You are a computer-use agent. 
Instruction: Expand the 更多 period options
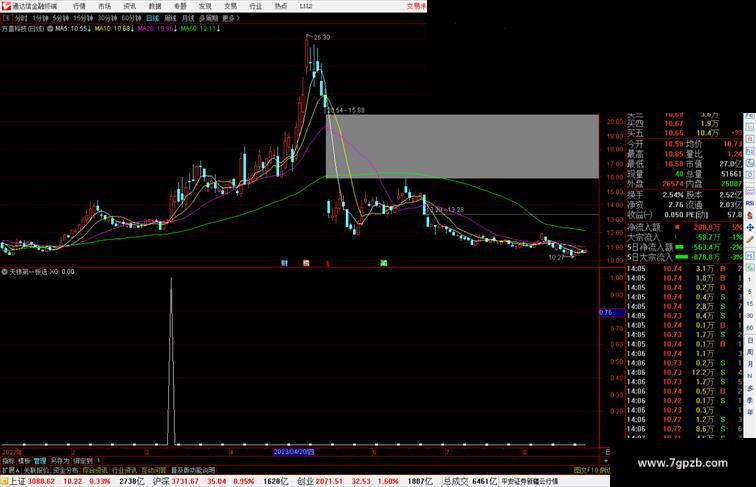230,18
